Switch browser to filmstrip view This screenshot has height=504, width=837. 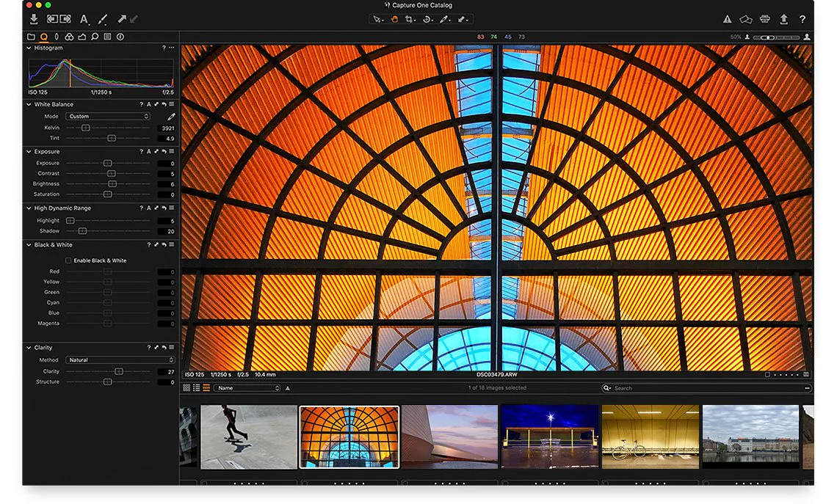tap(206, 388)
